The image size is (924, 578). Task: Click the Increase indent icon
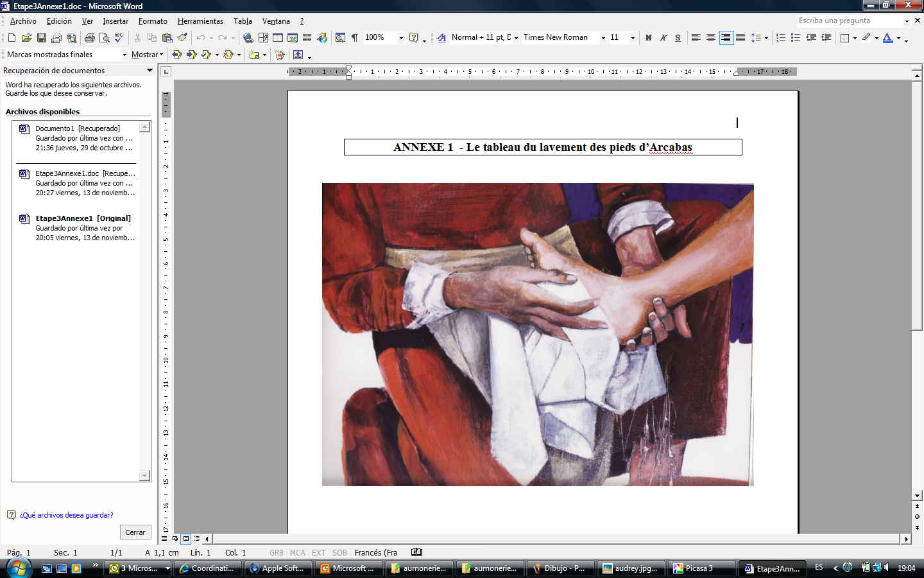[826, 38]
